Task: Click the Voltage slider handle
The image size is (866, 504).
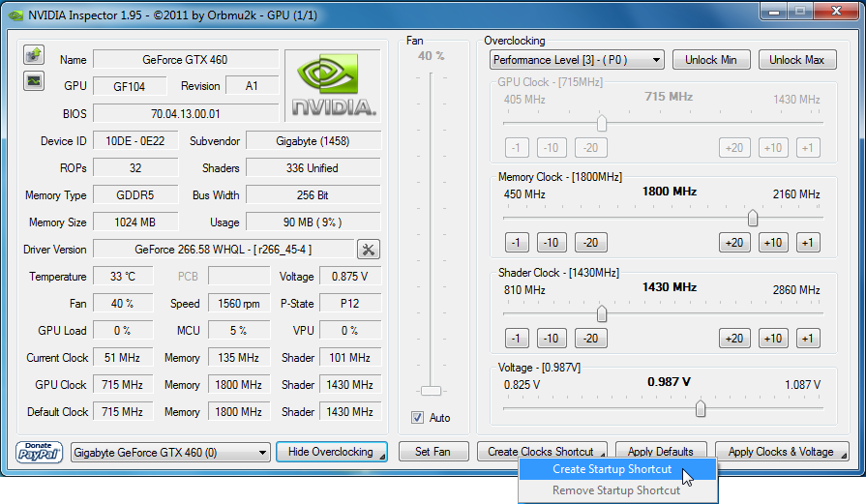Action: 701,409
